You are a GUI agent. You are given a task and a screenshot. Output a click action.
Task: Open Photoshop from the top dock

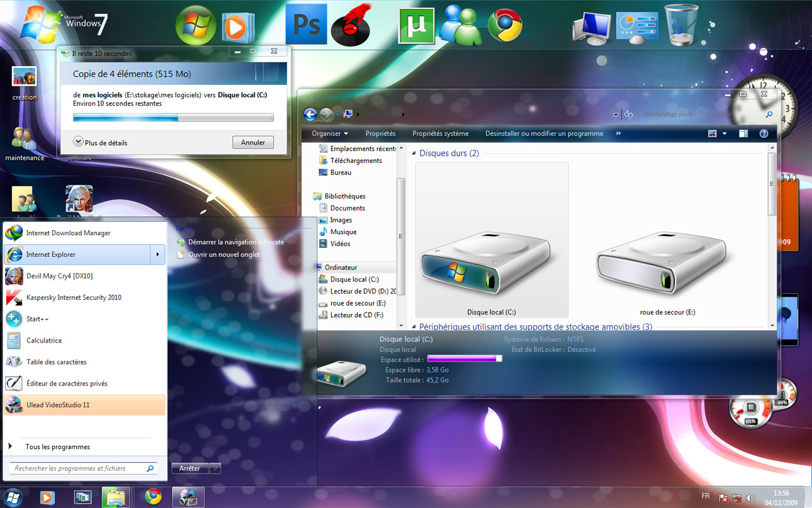[306, 24]
